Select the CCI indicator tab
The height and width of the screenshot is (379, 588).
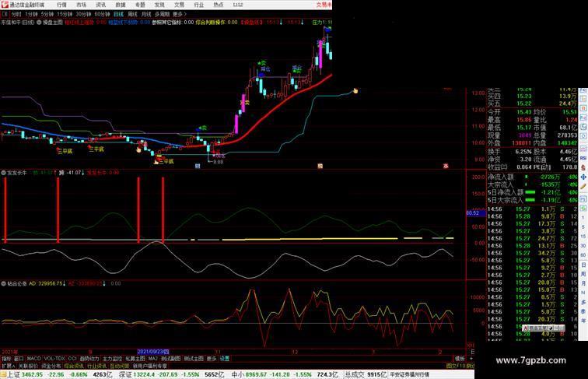[72, 359]
